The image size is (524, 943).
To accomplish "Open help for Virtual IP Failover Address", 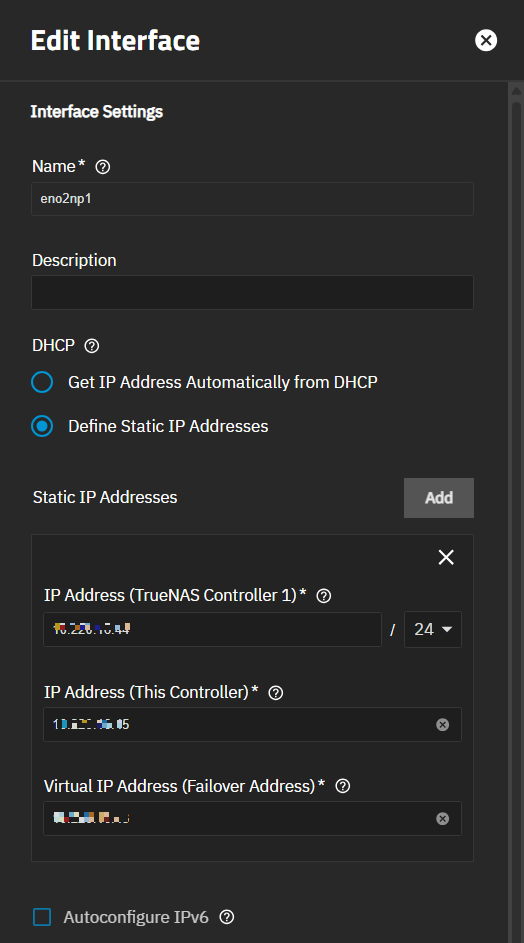I will click(x=342, y=786).
